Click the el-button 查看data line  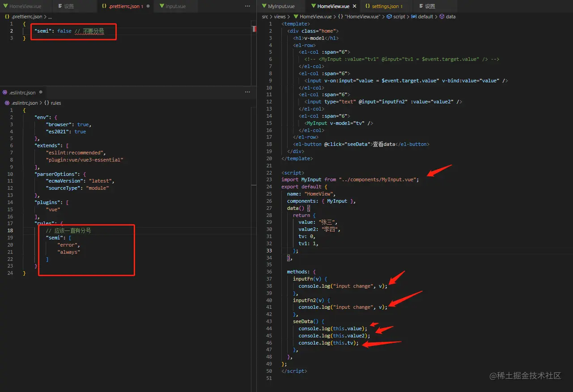[361, 144]
